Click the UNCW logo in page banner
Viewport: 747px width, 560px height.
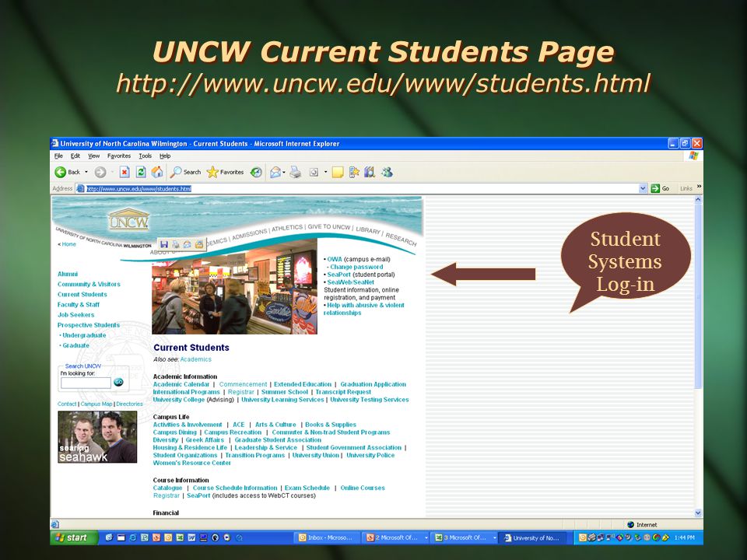pyautogui.click(x=128, y=219)
